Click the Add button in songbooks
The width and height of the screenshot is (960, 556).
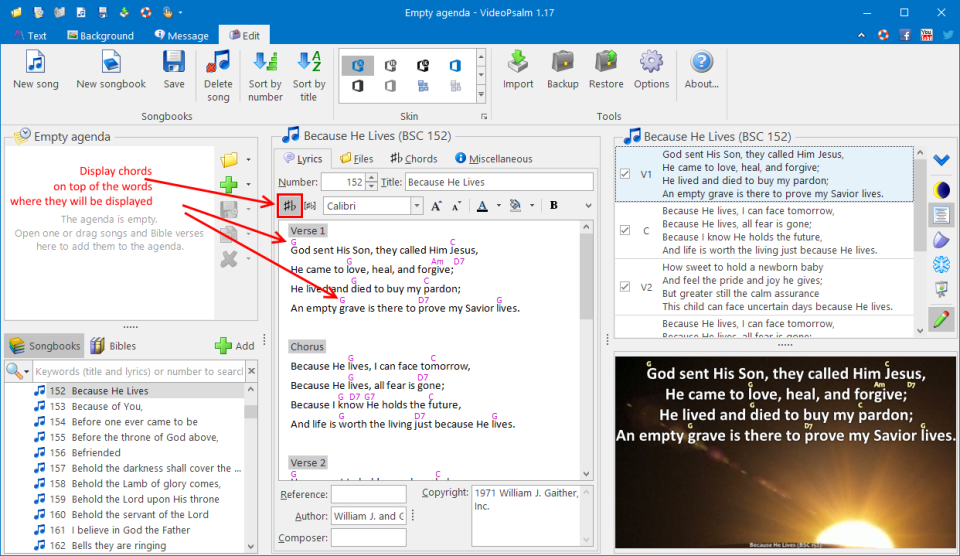235,346
